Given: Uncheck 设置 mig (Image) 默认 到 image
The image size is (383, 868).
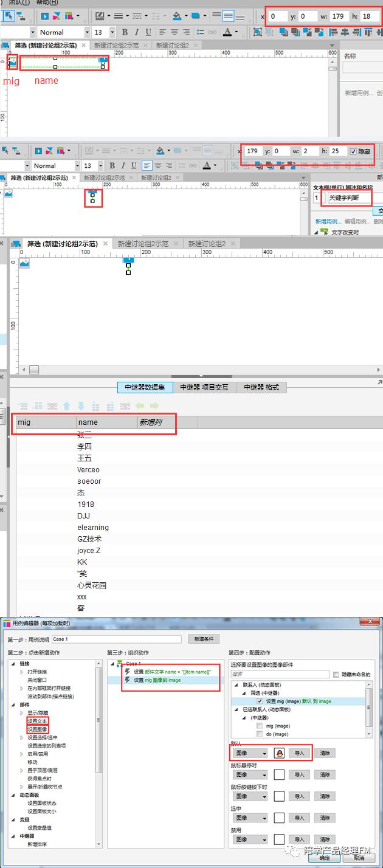Looking at the screenshot, I should pos(260,701).
